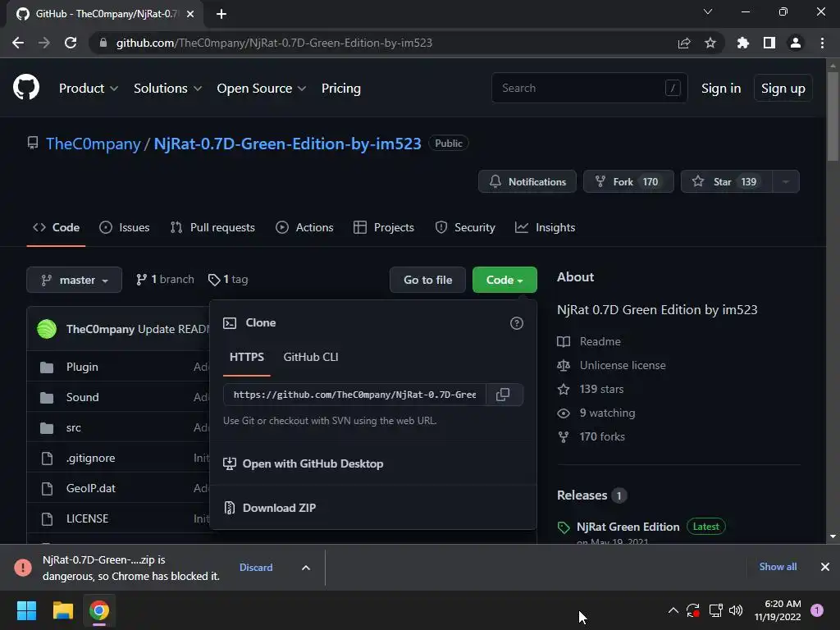Expand the Solutions menu
This screenshot has width=840, height=630.
coord(167,89)
